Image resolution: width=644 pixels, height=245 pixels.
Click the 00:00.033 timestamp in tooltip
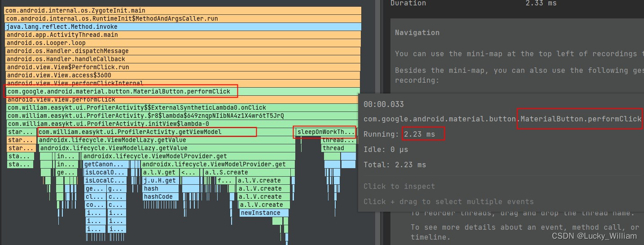[384, 104]
